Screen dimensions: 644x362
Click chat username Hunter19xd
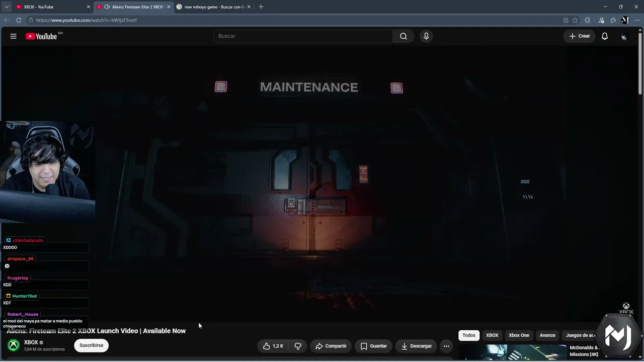point(25,296)
